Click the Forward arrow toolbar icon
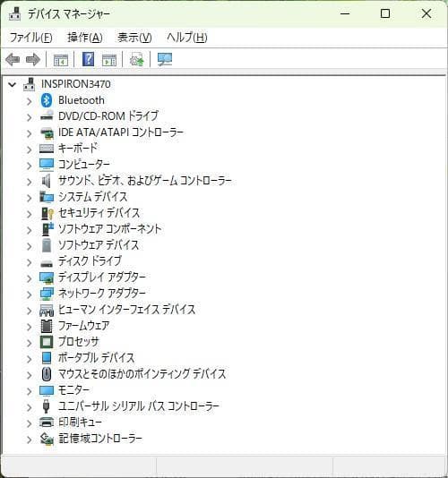Image resolution: width=448 pixels, height=478 pixels. pos(33,59)
